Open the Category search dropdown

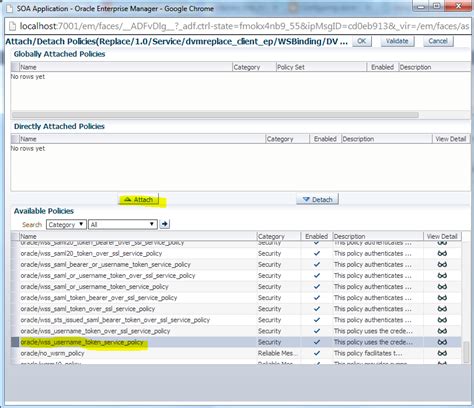[x=66, y=224]
